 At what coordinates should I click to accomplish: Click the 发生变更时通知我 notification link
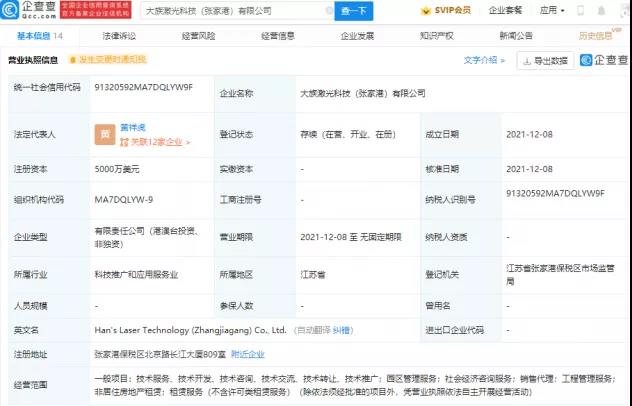(x=108, y=60)
